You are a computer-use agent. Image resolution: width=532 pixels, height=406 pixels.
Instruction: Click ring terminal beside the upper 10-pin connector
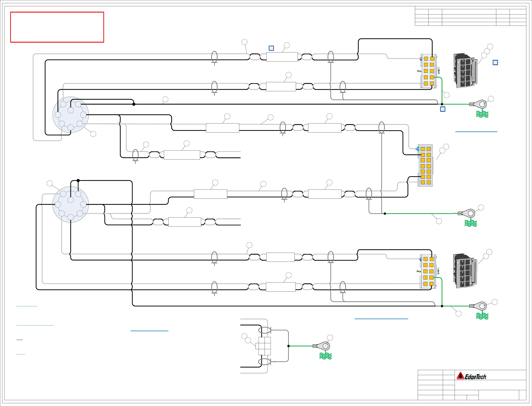click(x=478, y=104)
